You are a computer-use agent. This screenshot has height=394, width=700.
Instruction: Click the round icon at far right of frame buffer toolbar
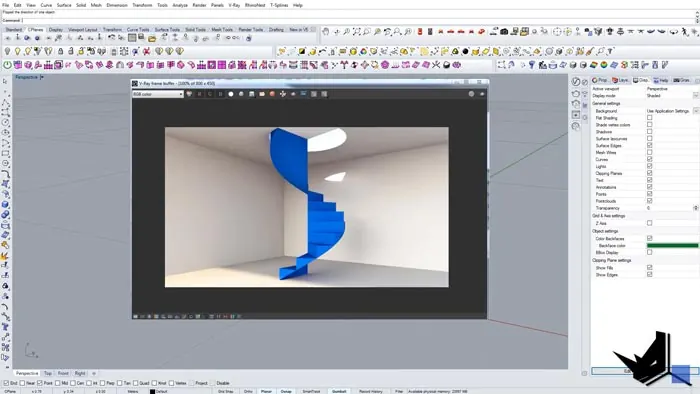(471, 94)
